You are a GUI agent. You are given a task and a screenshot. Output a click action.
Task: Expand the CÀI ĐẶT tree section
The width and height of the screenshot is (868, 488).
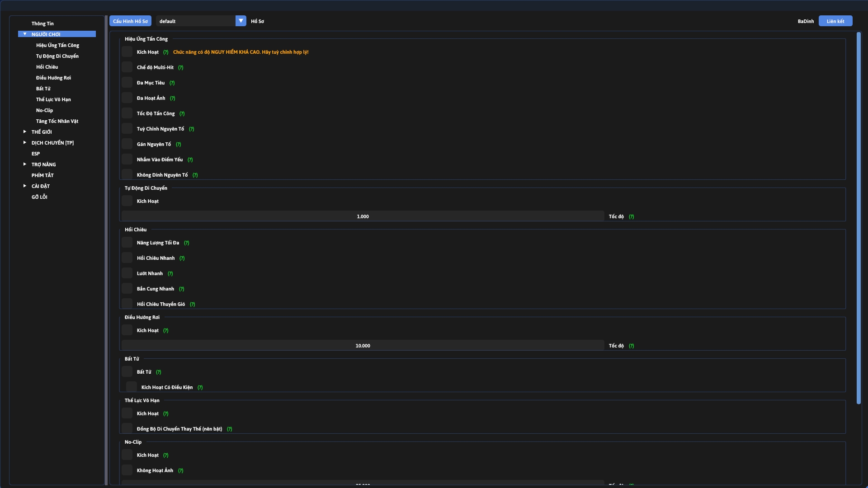pos(25,186)
